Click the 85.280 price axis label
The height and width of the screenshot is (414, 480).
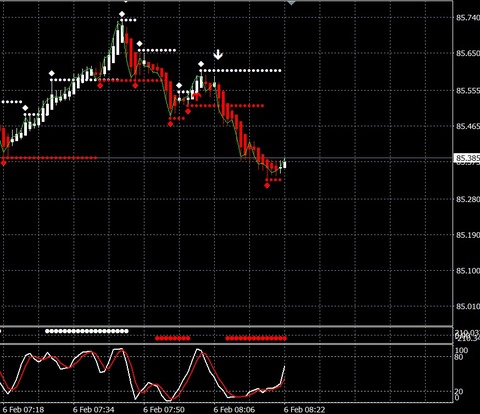tap(468, 199)
